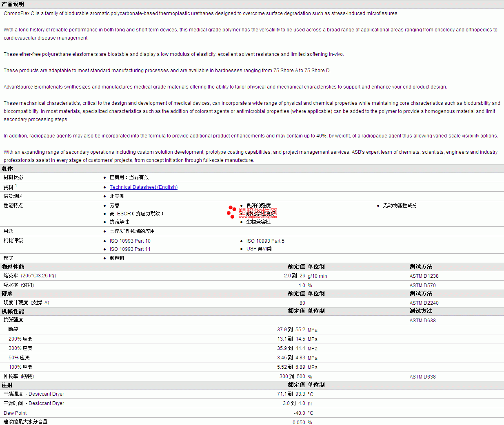Click the 芳香 feature bullet
Viewport: 504px width, 425px height.
point(115,206)
